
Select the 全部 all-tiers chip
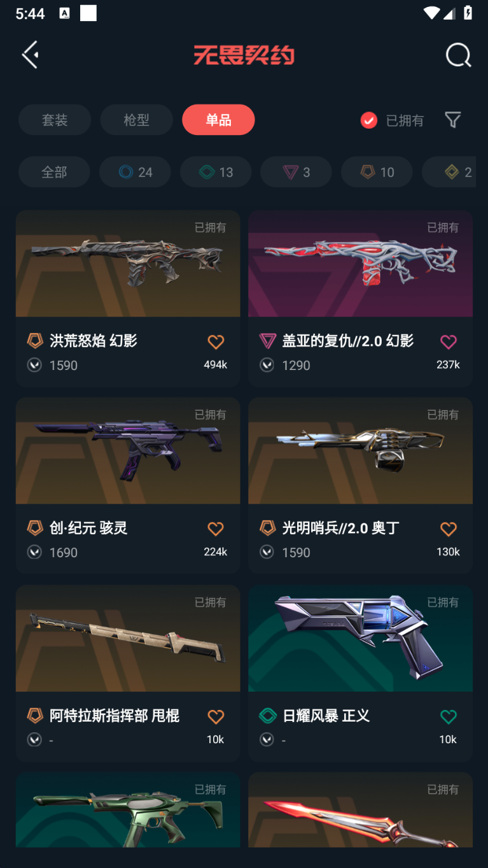click(x=54, y=172)
